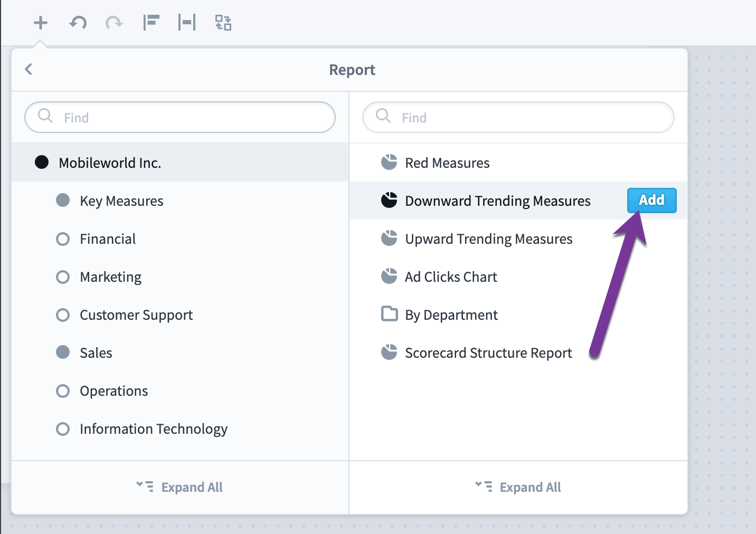Click the Key Measures gray circle icon
756x534 pixels.
pyautogui.click(x=63, y=200)
